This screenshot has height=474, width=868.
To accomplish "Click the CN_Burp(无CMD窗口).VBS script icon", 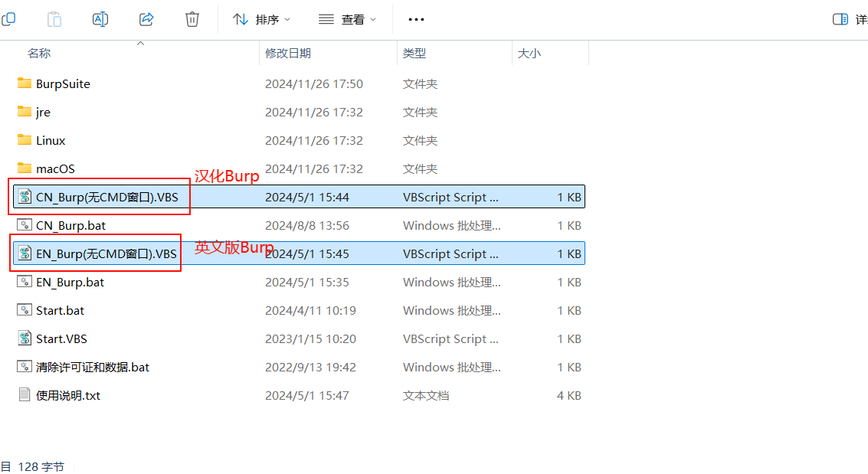I will [x=25, y=196].
